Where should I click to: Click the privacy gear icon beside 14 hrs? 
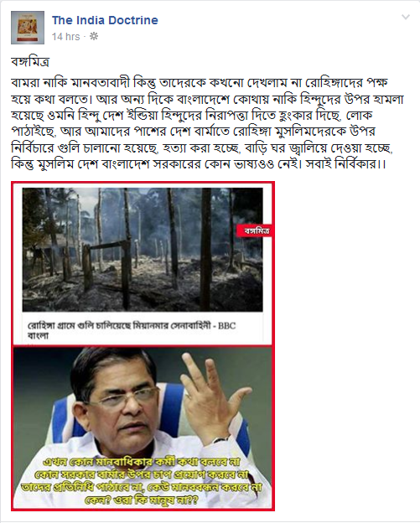coord(94,36)
